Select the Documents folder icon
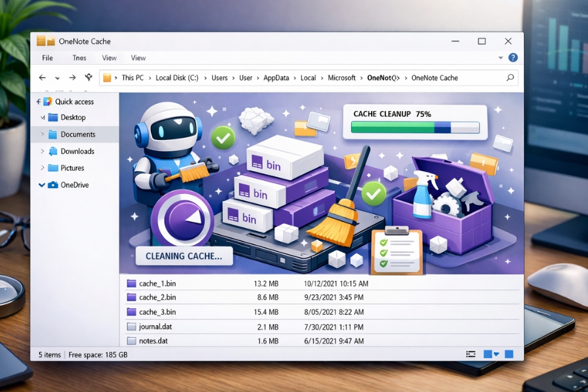588x392 pixels. (53, 135)
